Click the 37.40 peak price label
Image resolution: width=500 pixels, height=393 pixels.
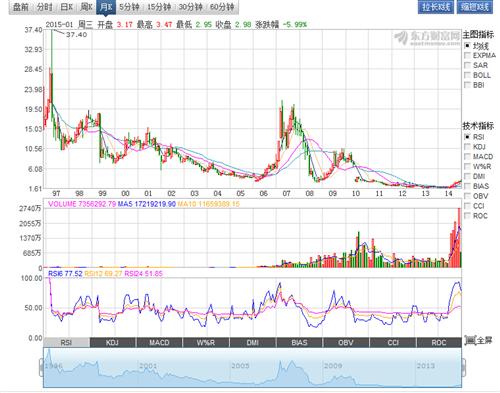pos(76,35)
